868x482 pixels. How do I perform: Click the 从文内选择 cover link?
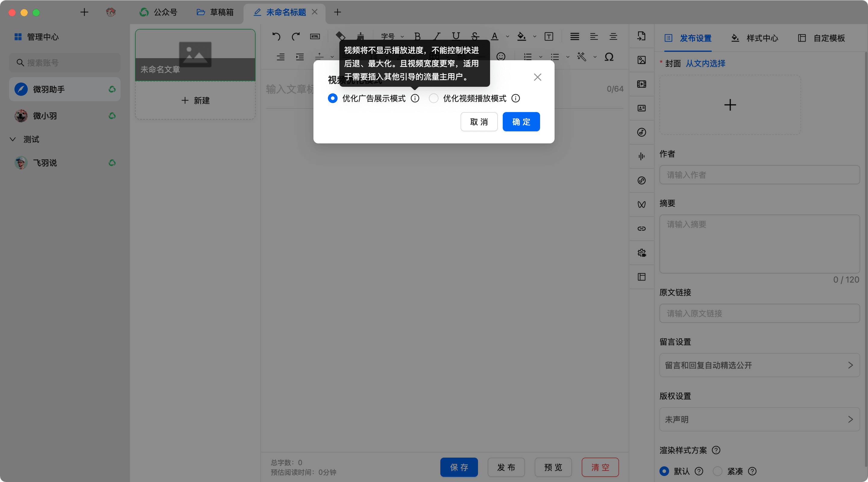[705, 63]
